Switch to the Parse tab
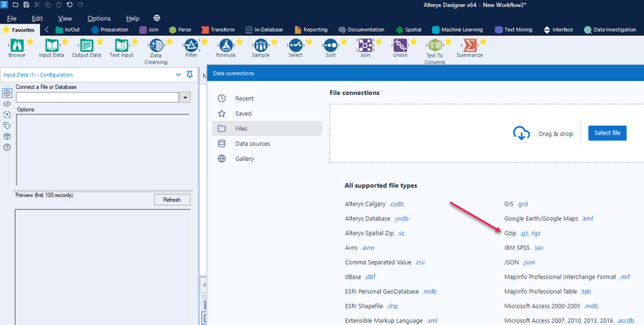 180,30
